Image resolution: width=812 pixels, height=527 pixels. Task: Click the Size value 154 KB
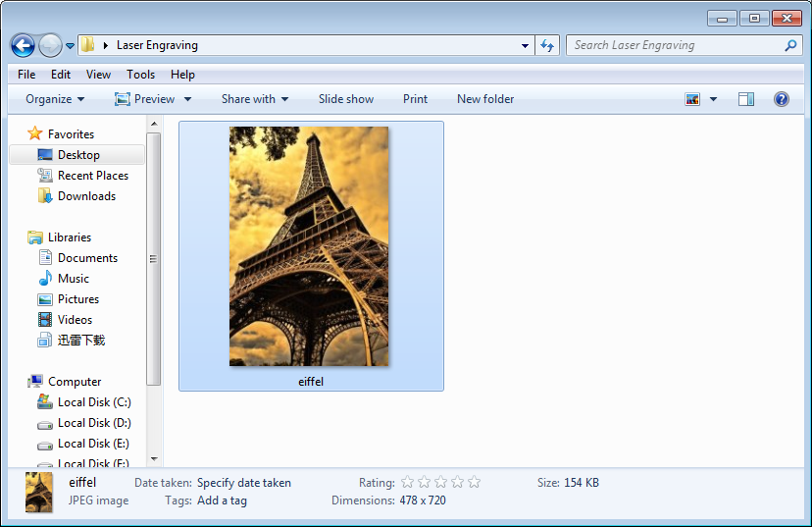pyautogui.click(x=581, y=483)
